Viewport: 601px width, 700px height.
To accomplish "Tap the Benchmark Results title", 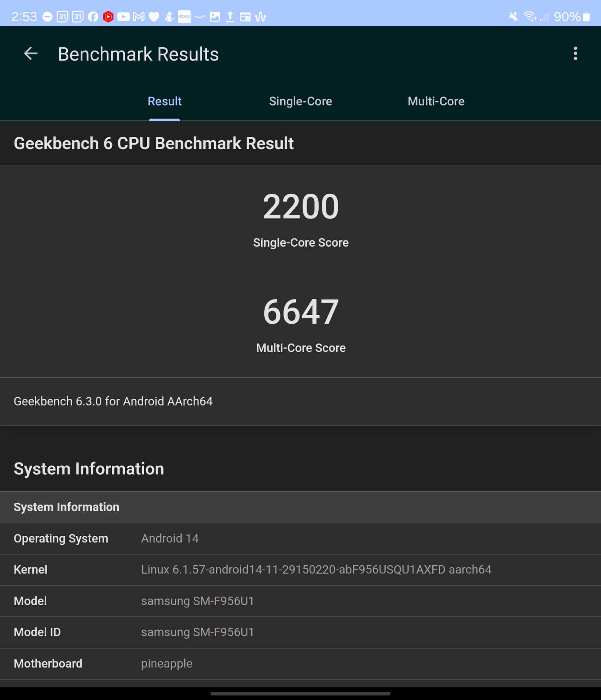I will pyautogui.click(x=138, y=54).
